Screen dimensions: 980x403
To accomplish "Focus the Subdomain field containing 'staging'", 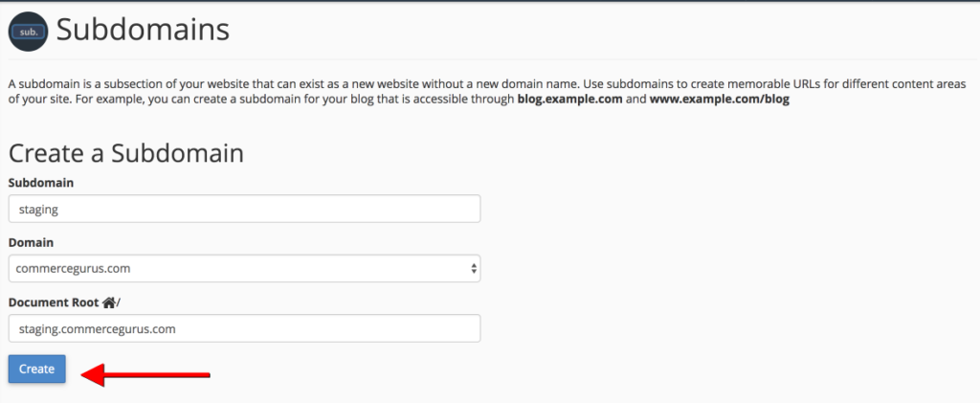I will pyautogui.click(x=244, y=209).
